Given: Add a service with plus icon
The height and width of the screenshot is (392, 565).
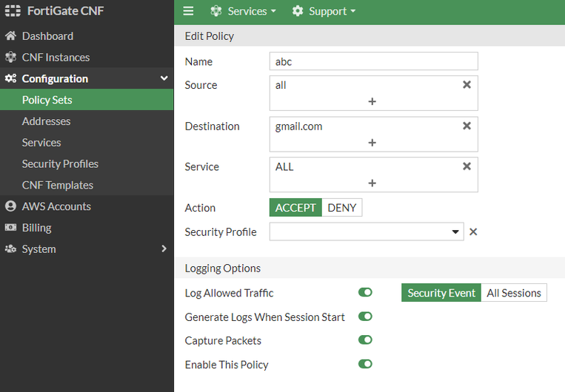Looking at the screenshot, I should point(372,183).
